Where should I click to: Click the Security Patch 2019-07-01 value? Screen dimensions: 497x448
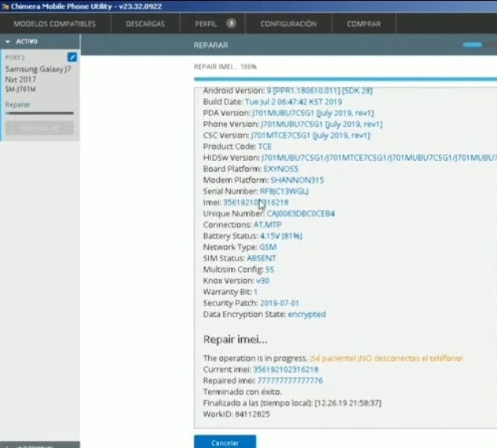tap(280, 303)
